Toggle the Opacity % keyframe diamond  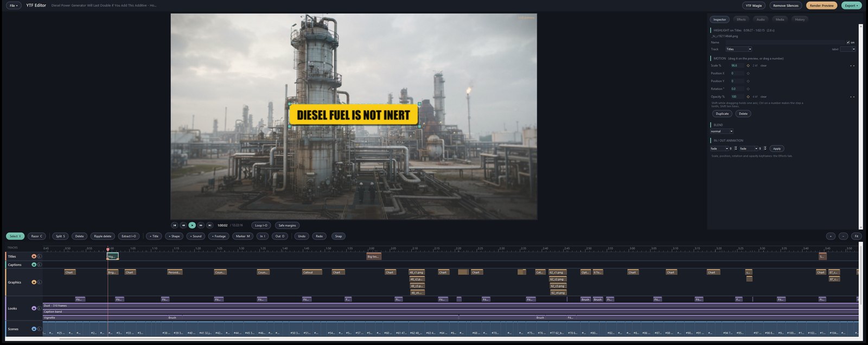point(748,97)
